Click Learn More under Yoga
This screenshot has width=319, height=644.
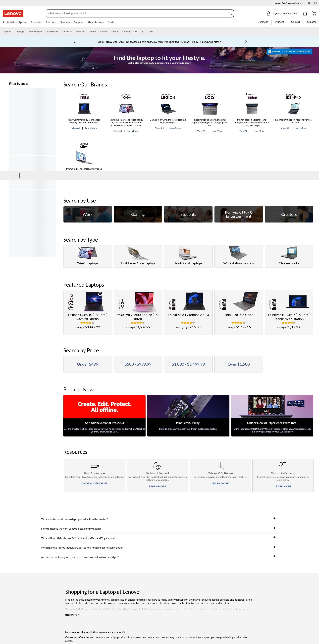[x=133, y=131]
